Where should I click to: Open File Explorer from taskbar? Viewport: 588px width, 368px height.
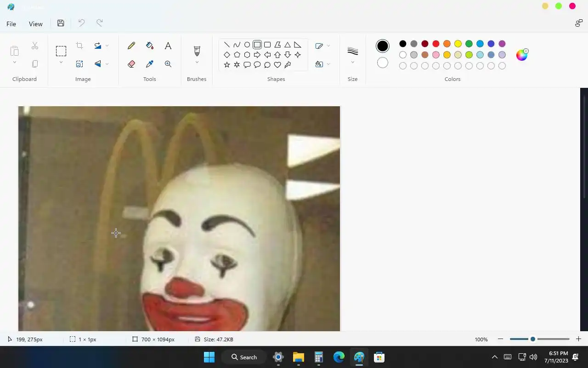(x=299, y=357)
